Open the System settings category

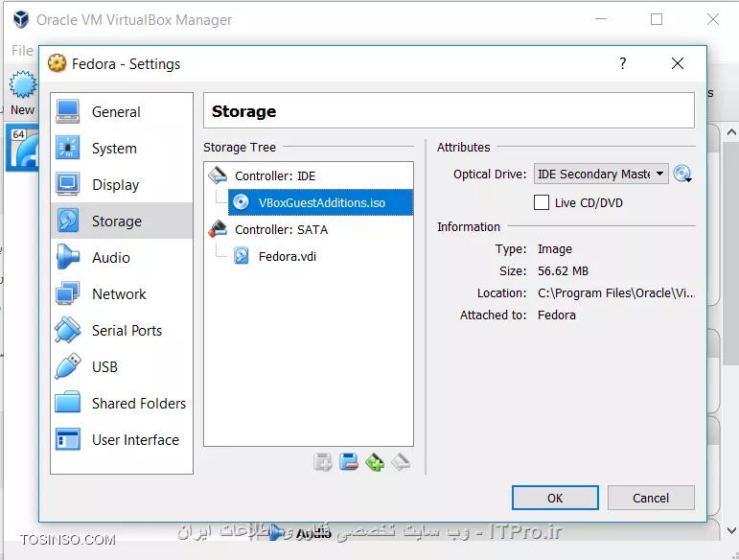click(x=122, y=148)
